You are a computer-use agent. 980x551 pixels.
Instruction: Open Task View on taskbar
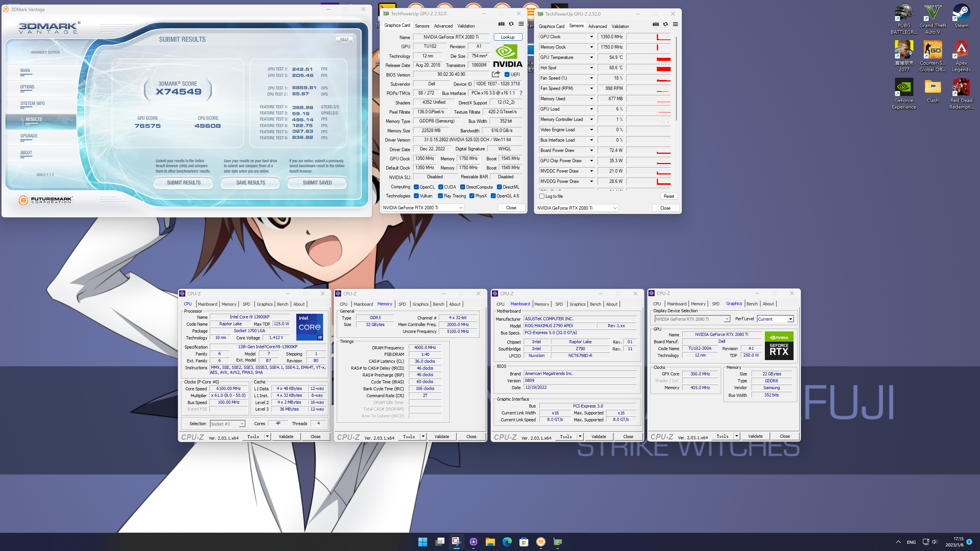coord(439,542)
